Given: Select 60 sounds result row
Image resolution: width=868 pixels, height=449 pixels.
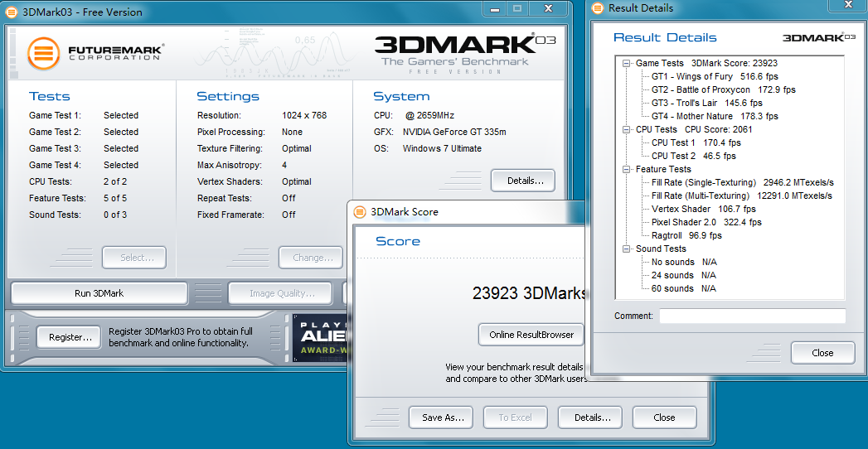Looking at the screenshot, I should click(x=684, y=288).
